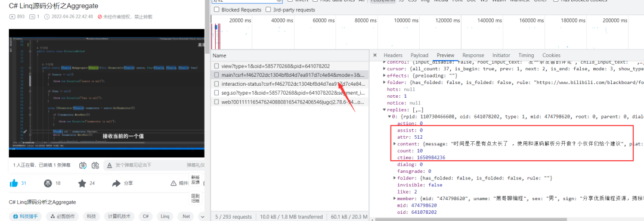Click the 科技 tag
Screen dimensions: 644x221
[x=92, y=216]
